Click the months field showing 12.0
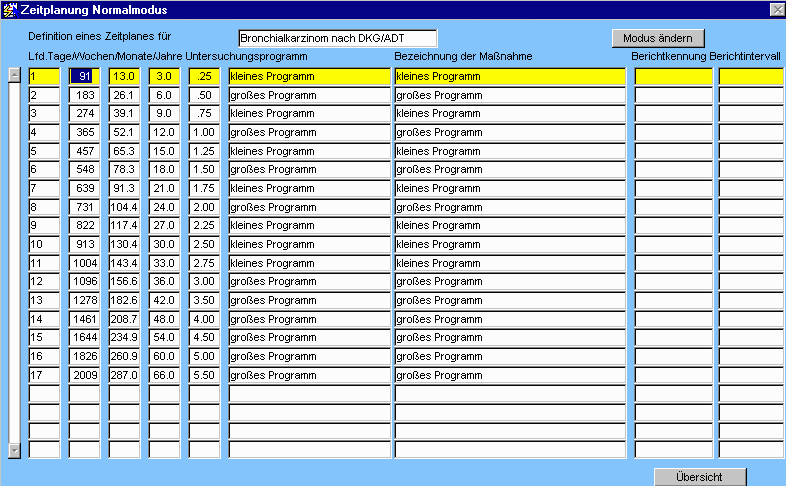786x486 pixels. pos(164,132)
